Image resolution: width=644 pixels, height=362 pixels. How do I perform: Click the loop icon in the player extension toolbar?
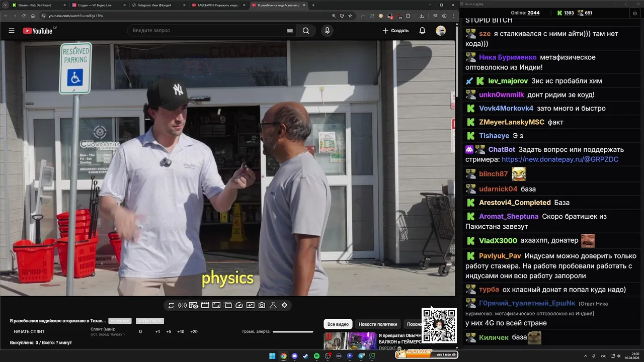coord(171,305)
